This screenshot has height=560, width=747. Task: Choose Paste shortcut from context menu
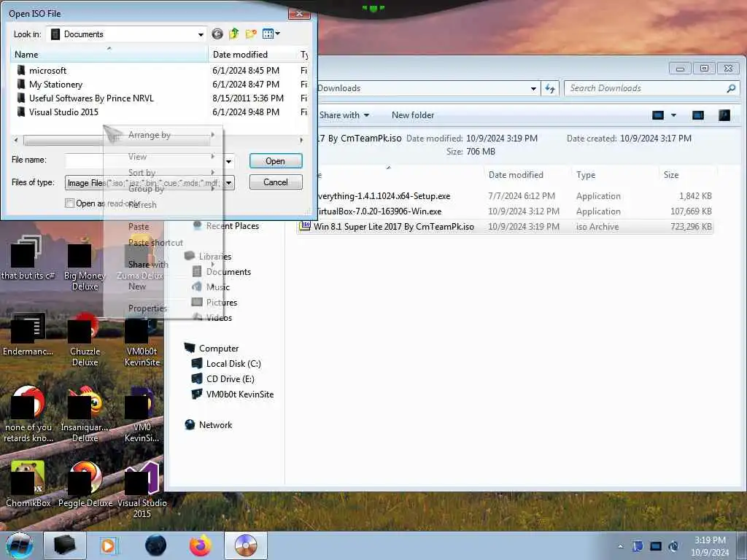point(155,242)
